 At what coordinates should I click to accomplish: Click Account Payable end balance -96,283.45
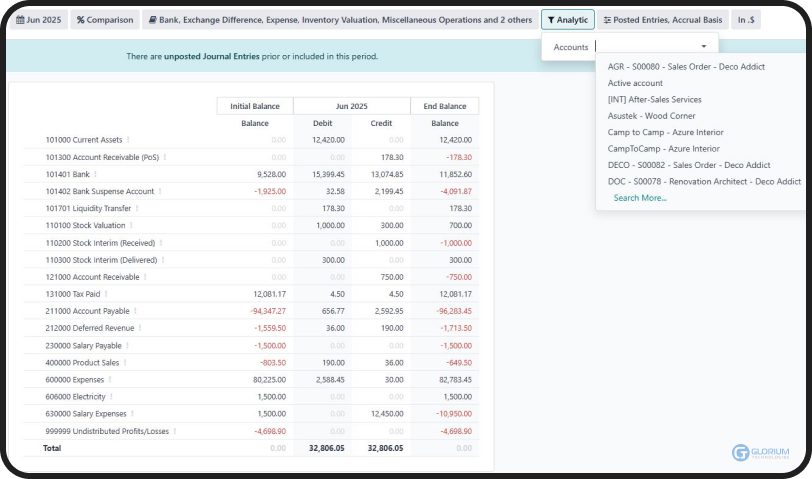coord(454,311)
